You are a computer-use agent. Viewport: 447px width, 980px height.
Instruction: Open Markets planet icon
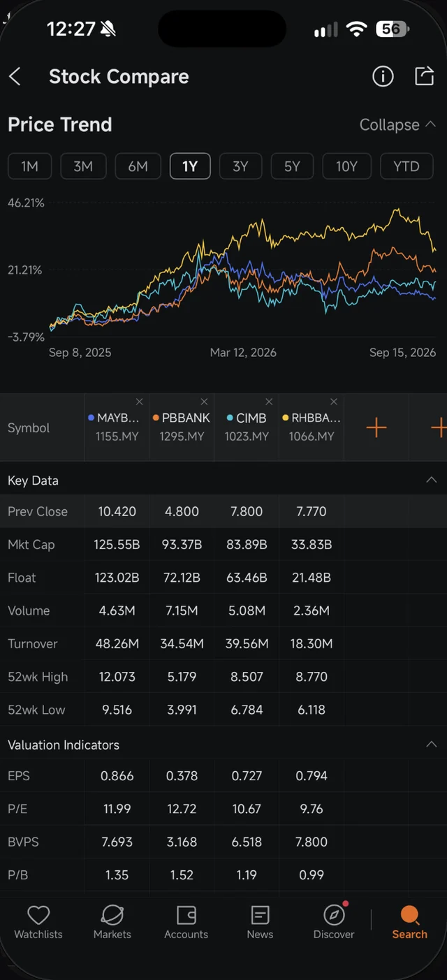coord(112,915)
